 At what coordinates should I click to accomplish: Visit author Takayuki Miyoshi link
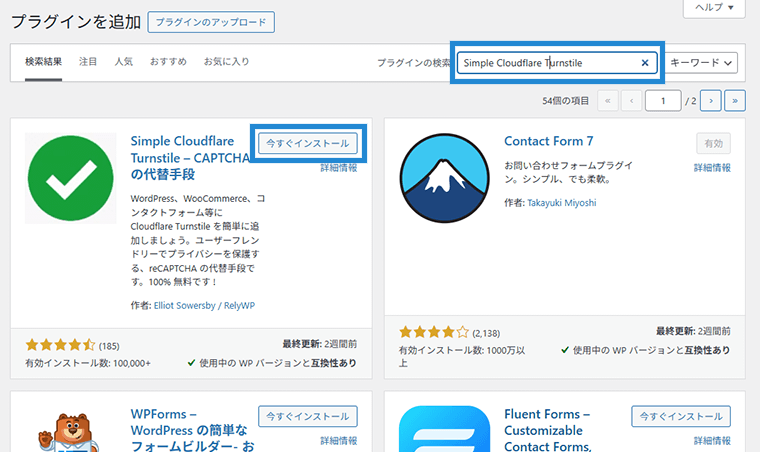click(x=562, y=203)
